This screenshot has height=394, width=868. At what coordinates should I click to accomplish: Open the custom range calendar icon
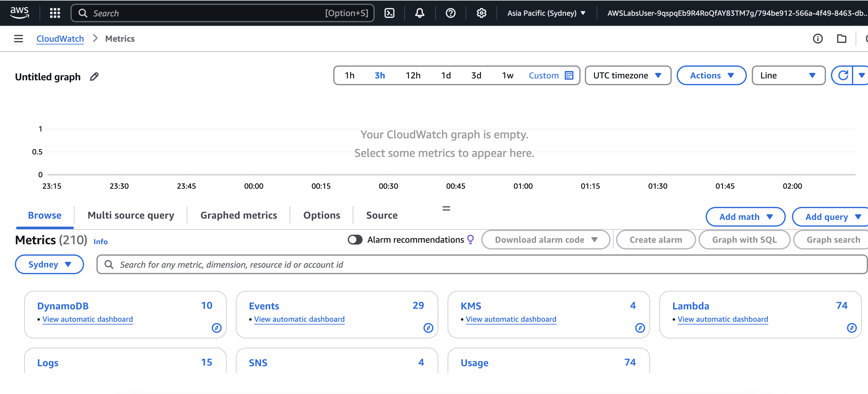(x=569, y=75)
